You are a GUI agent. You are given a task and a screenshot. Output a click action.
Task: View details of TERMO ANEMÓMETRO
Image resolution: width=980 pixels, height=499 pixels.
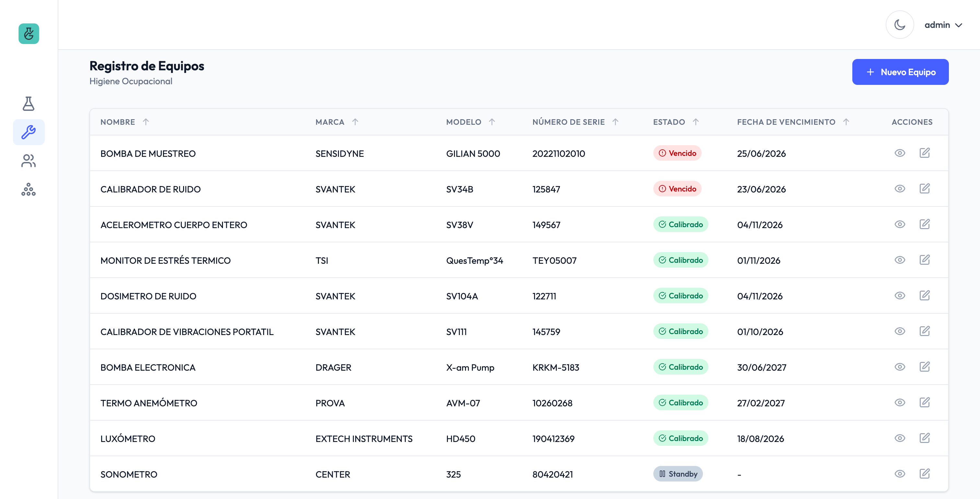[899, 402]
